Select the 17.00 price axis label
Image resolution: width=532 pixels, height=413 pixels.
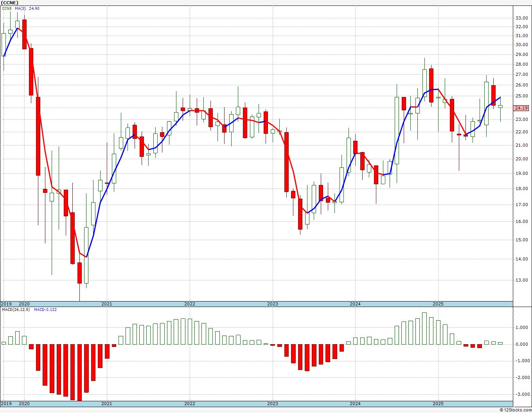pyautogui.click(x=521, y=205)
